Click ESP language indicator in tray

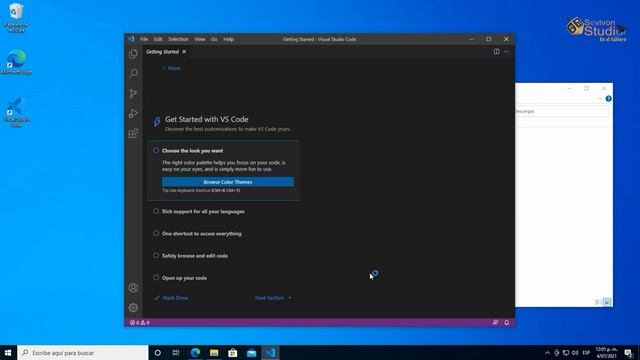[x=587, y=353]
